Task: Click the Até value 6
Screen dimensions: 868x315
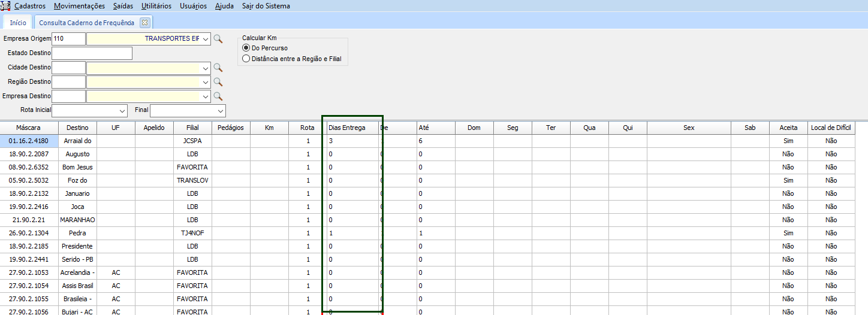Action: pos(436,141)
